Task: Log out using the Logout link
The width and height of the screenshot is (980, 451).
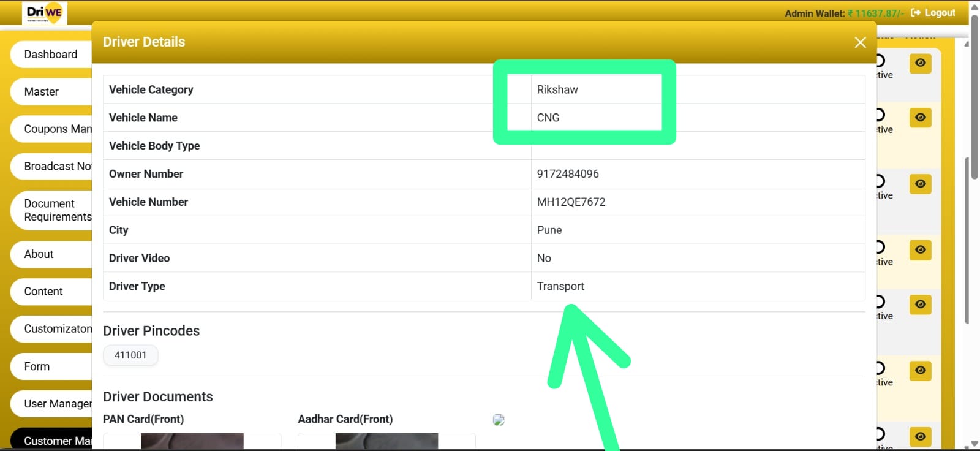Action: (933, 13)
